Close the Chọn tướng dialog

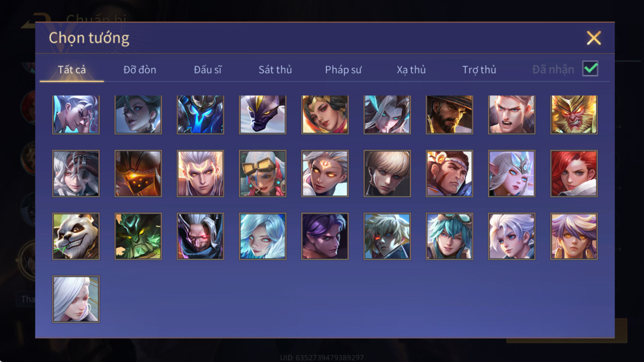point(594,38)
